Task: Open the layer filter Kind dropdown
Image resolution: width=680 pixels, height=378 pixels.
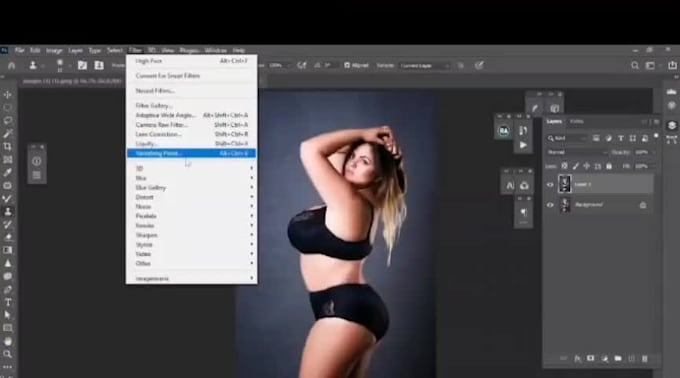Action: click(x=566, y=138)
